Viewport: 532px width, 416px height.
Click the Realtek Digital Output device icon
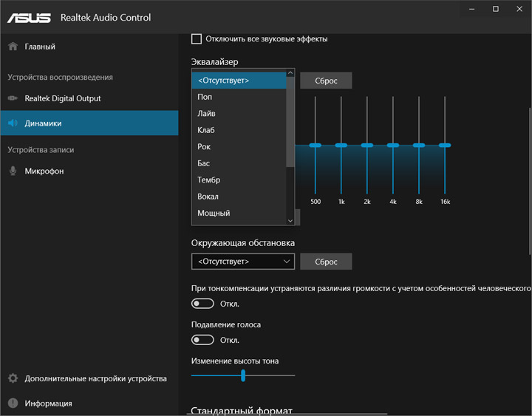(13, 98)
